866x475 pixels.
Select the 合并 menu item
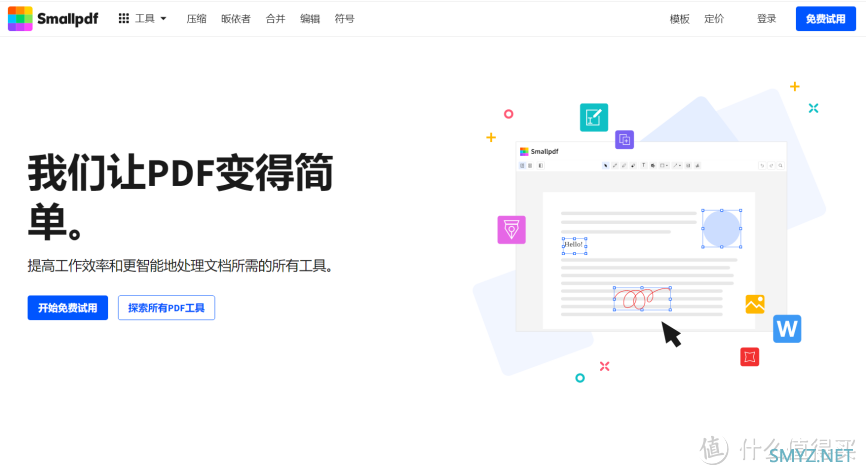pyautogui.click(x=276, y=19)
